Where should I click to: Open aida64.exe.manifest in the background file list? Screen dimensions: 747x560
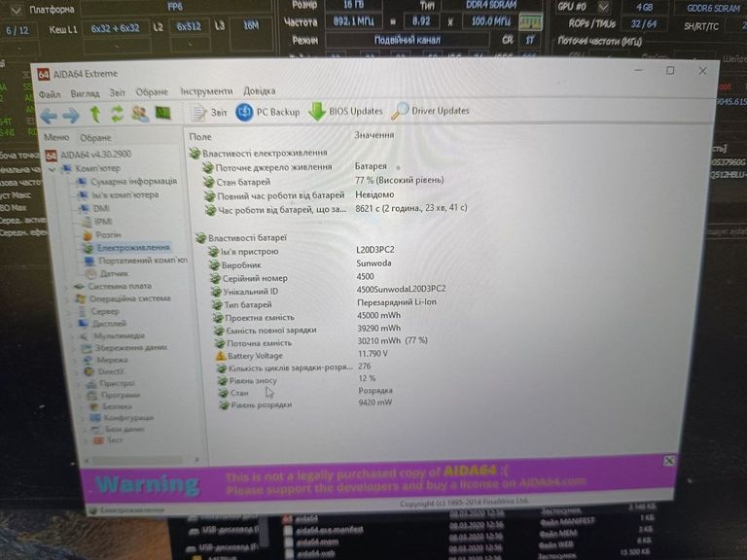(x=329, y=530)
